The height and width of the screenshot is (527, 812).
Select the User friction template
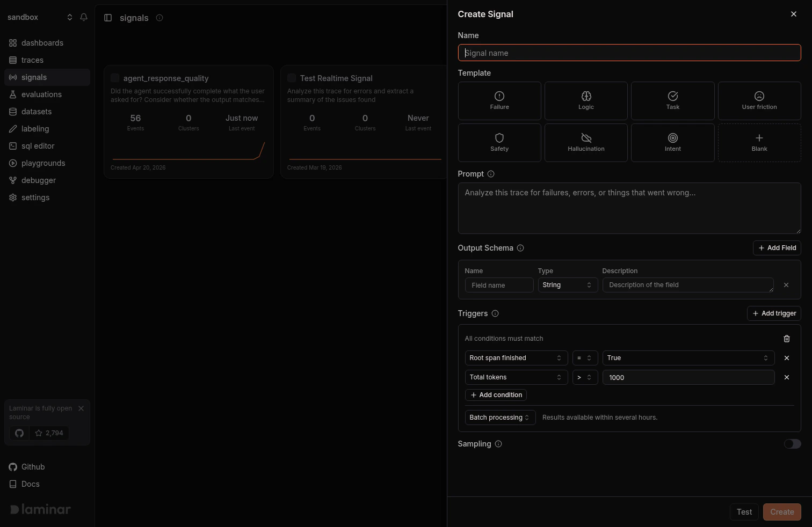click(759, 101)
